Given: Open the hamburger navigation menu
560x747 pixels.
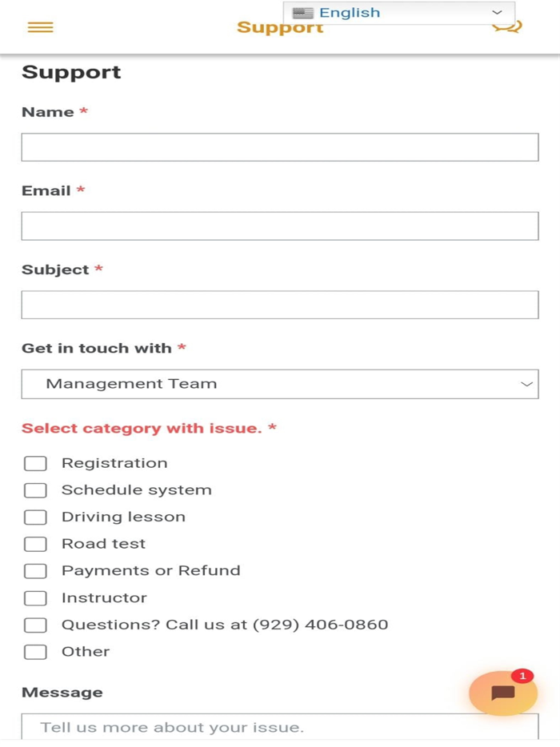Looking at the screenshot, I should pyautogui.click(x=40, y=26).
